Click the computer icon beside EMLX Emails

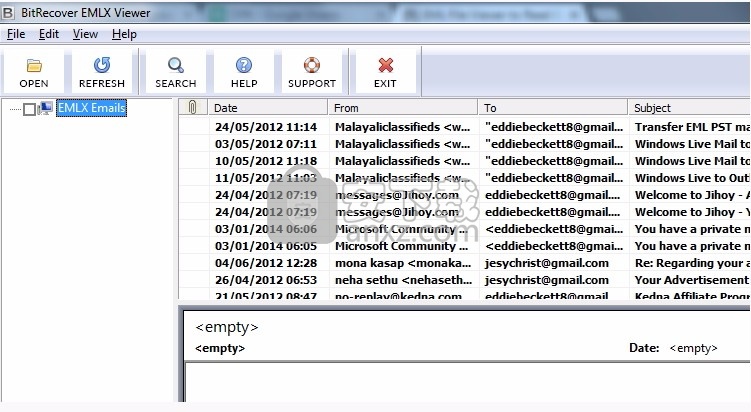pyautogui.click(x=46, y=109)
